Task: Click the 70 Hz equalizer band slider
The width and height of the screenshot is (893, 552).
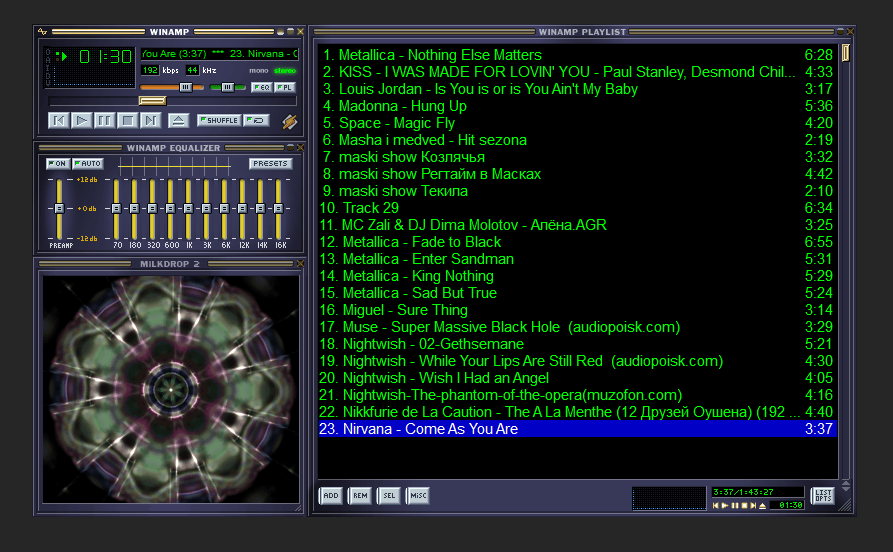Action: tap(116, 208)
